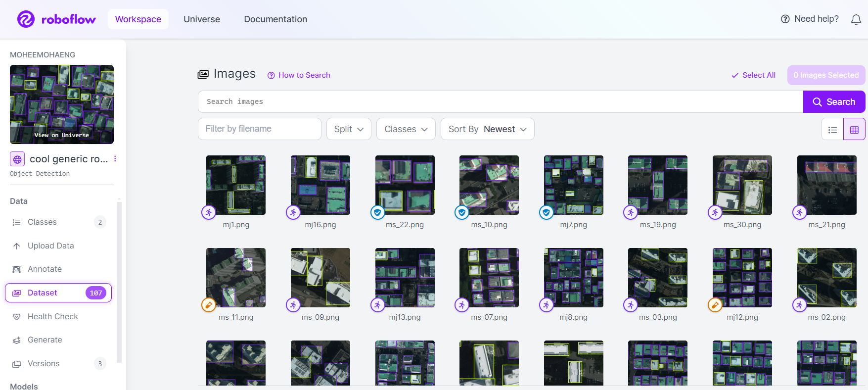
Task: Focus the Search images field
Action: pyautogui.click(x=501, y=102)
